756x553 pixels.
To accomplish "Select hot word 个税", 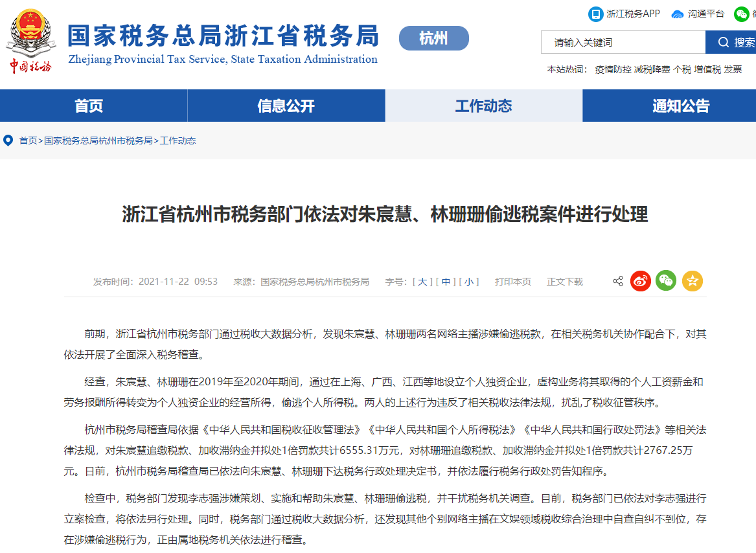I will 682,69.
